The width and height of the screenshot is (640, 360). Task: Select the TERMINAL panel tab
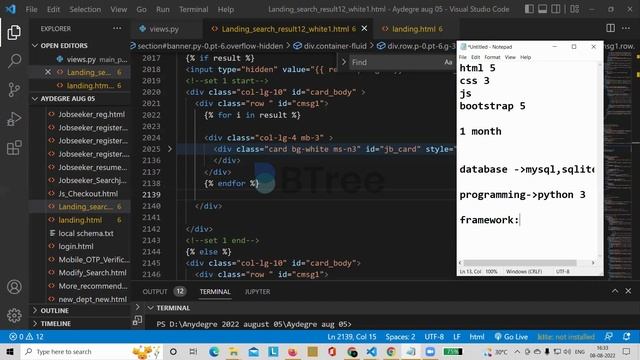pos(215,291)
